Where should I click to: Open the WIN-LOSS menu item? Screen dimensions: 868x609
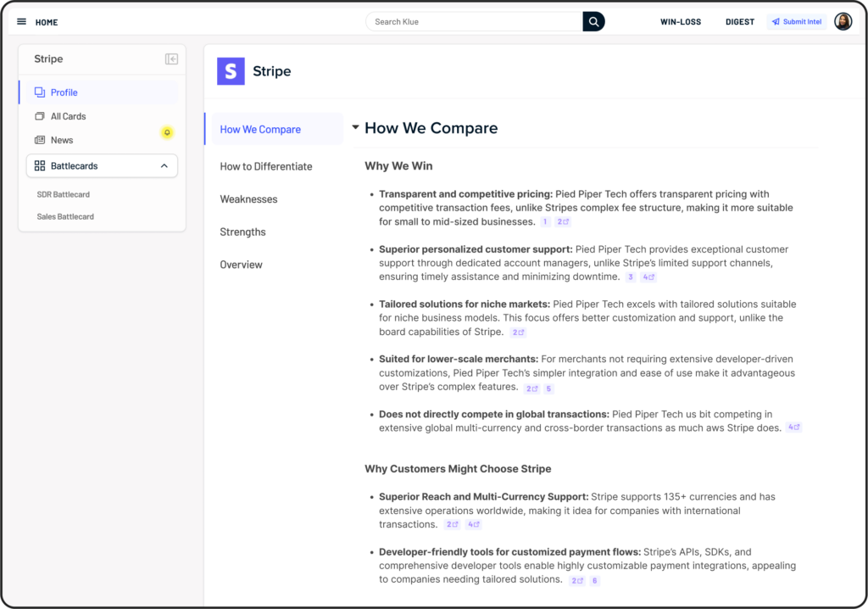pos(681,22)
